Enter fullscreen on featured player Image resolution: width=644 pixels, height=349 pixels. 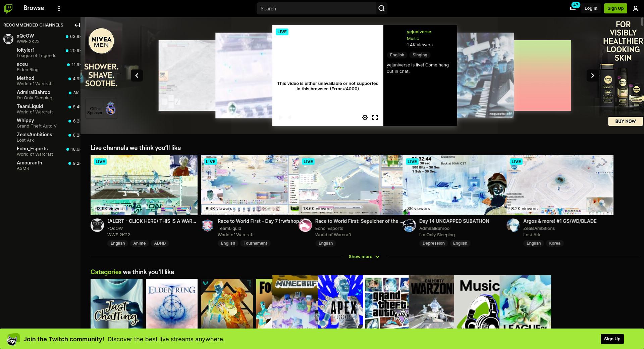375,117
